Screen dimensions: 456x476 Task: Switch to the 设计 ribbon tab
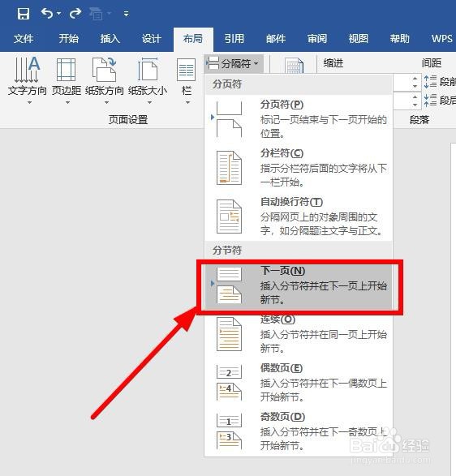[151, 39]
